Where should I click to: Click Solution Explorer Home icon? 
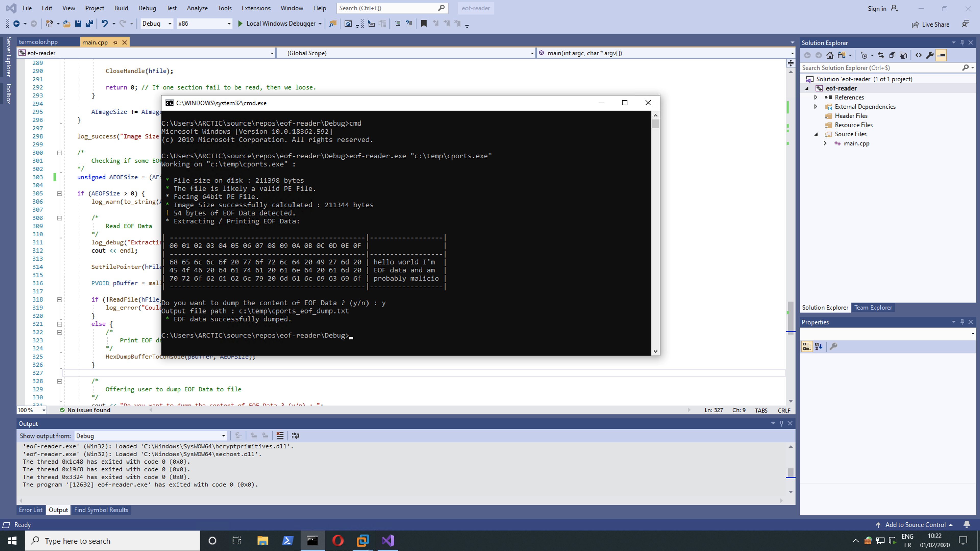pyautogui.click(x=830, y=56)
